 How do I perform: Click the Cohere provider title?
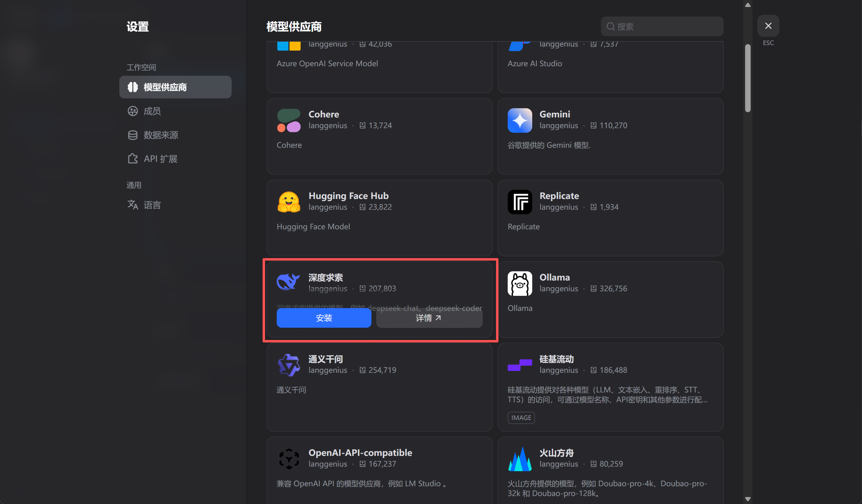pos(324,114)
